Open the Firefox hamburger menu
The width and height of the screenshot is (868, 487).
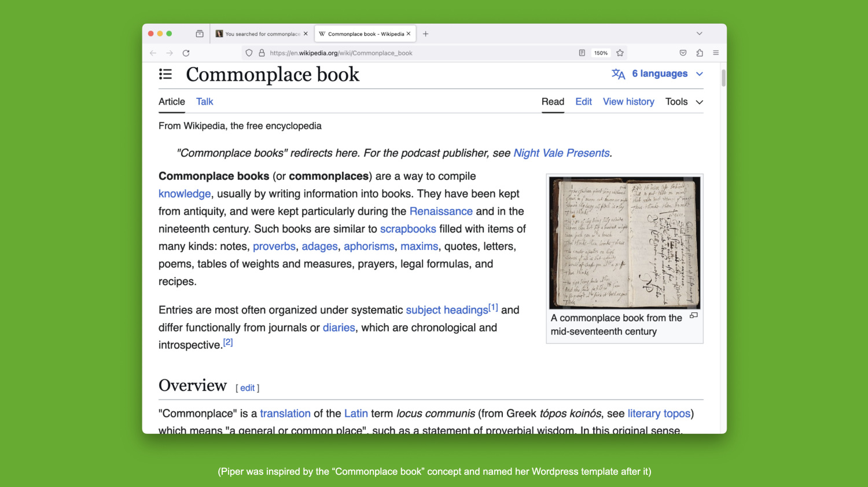(x=716, y=53)
